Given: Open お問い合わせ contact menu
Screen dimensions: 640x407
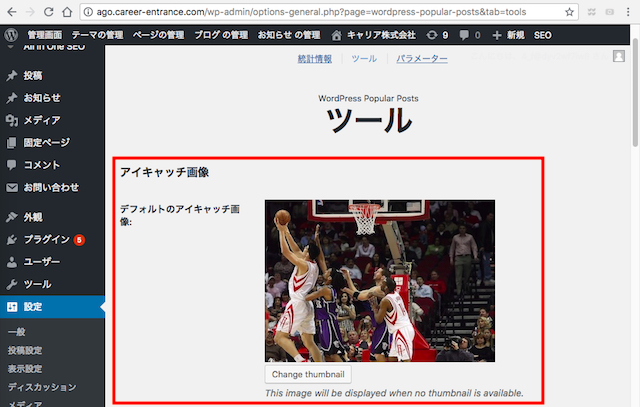Looking at the screenshot, I should pos(51,187).
